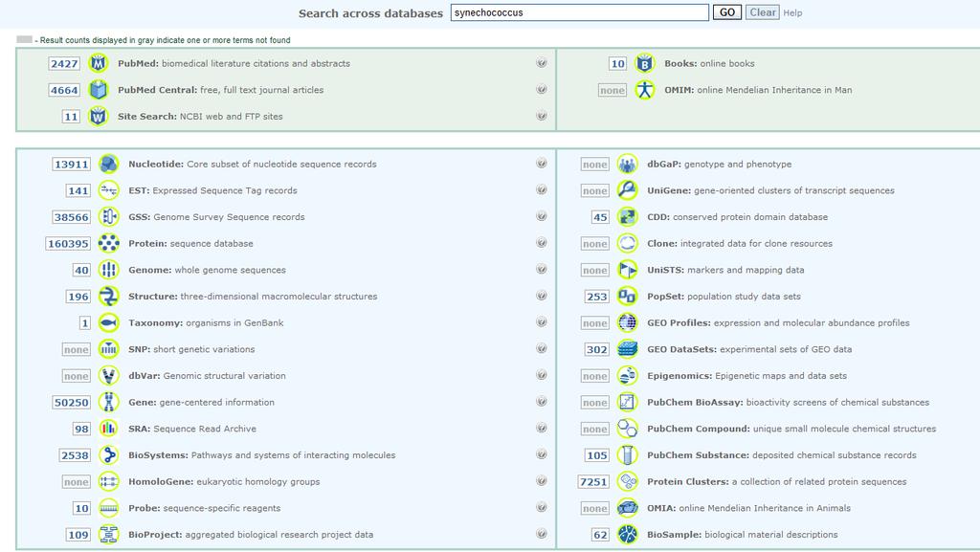This screenshot has height=552, width=980.
Task: Click the OMIA: online Mendelian Inheritance in Animals text
Action: [748, 508]
